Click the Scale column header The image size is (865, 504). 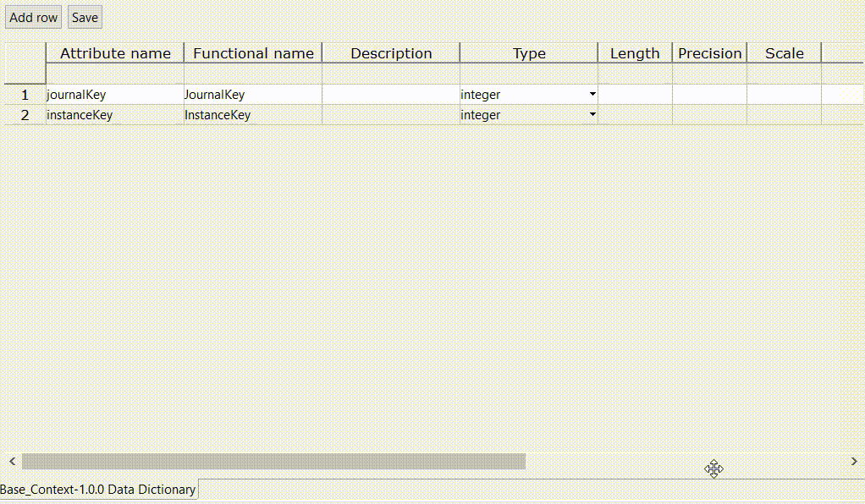(784, 53)
